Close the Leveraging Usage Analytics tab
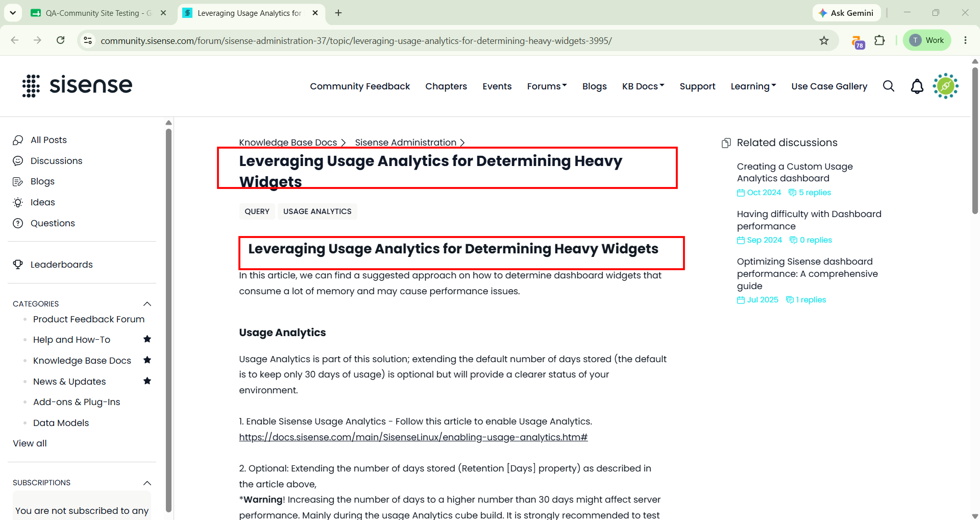The image size is (980, 520). pos(315,13)
